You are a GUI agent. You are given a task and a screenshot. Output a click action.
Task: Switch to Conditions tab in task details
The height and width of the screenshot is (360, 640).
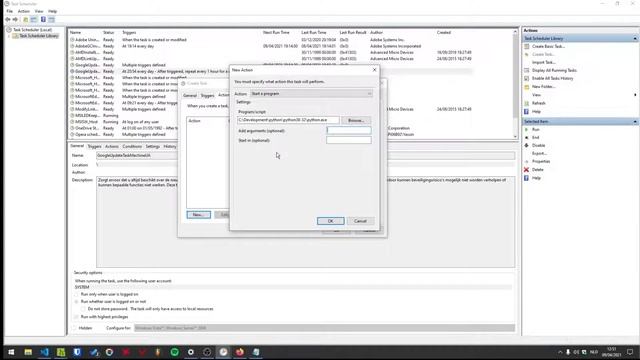(x=132, y=146)
